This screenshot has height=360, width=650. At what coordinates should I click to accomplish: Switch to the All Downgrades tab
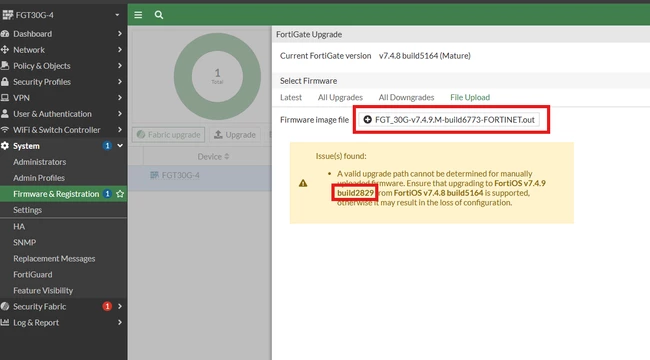pos(406,97)
